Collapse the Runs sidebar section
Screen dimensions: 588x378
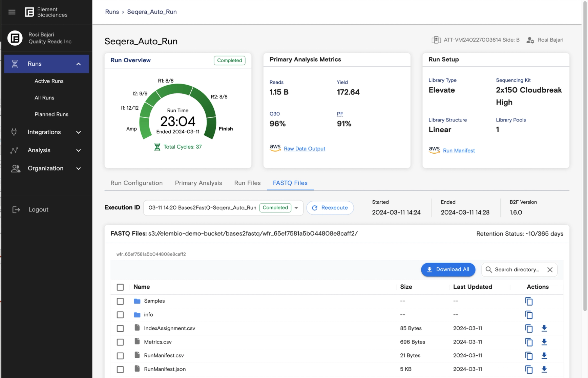click(x=78, y=64)
